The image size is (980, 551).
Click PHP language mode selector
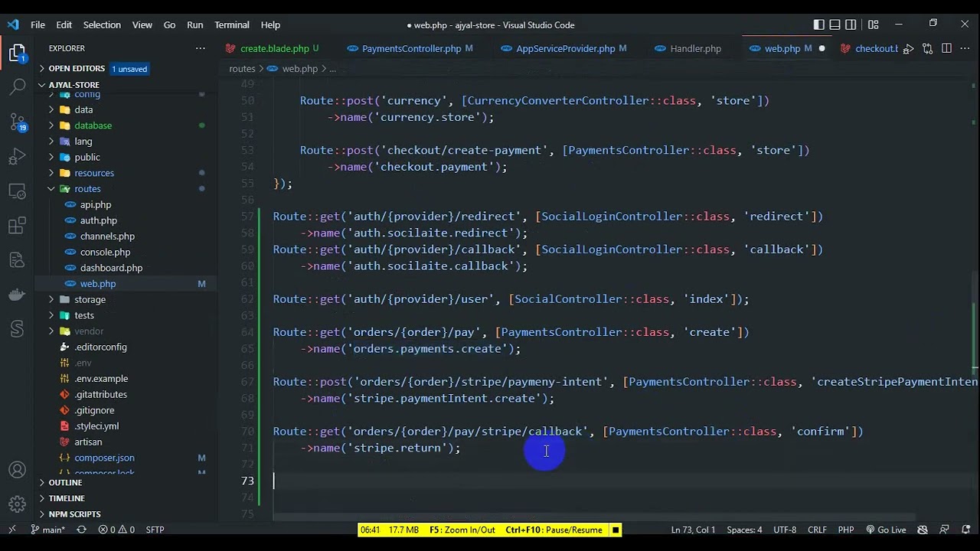tap(845, 530)
